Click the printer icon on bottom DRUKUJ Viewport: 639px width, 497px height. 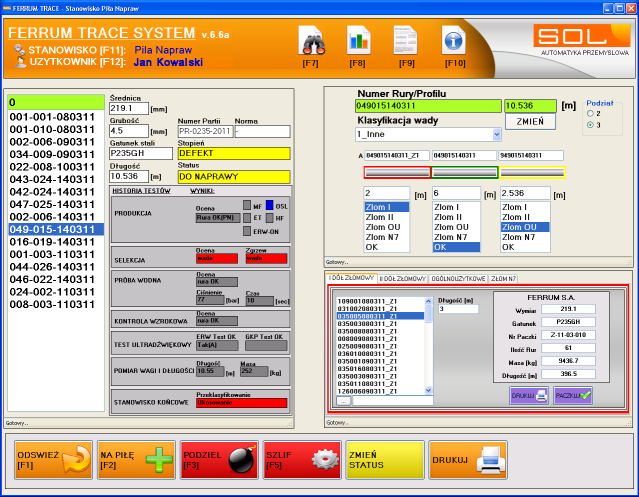[492, 460]
